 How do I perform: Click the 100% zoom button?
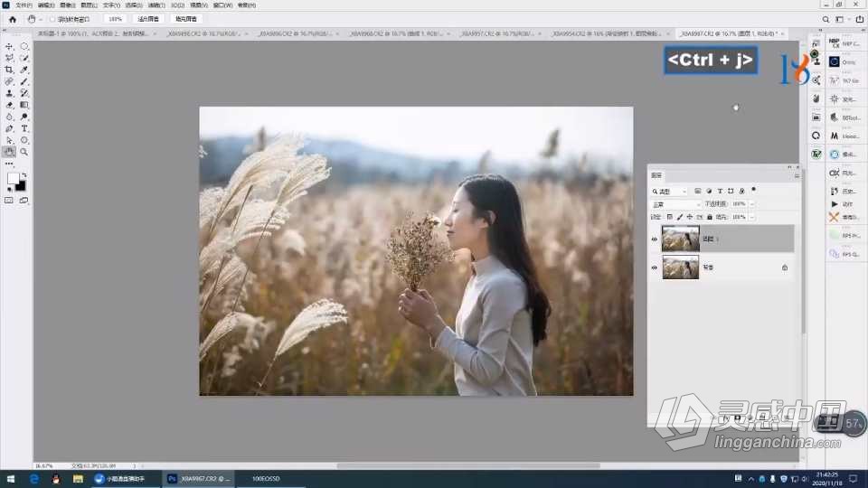115,19
